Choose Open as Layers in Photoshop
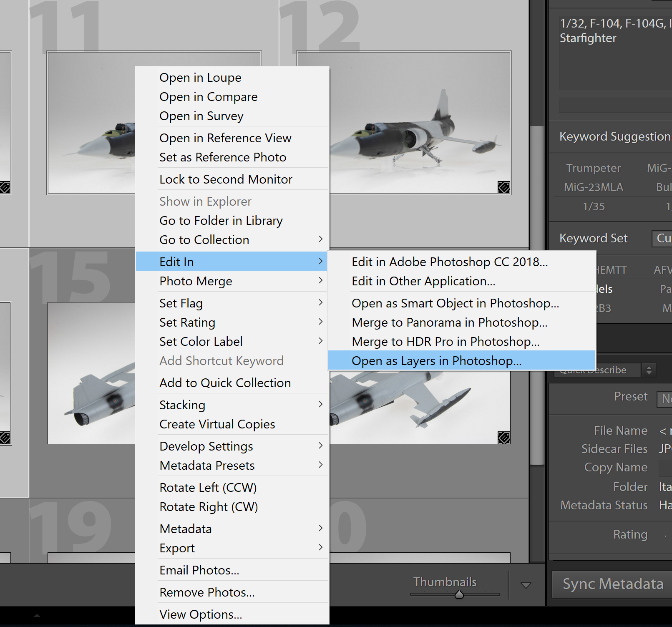Viewport: 672px width, 627px height. pyautogui.click(x=436, y=361)
